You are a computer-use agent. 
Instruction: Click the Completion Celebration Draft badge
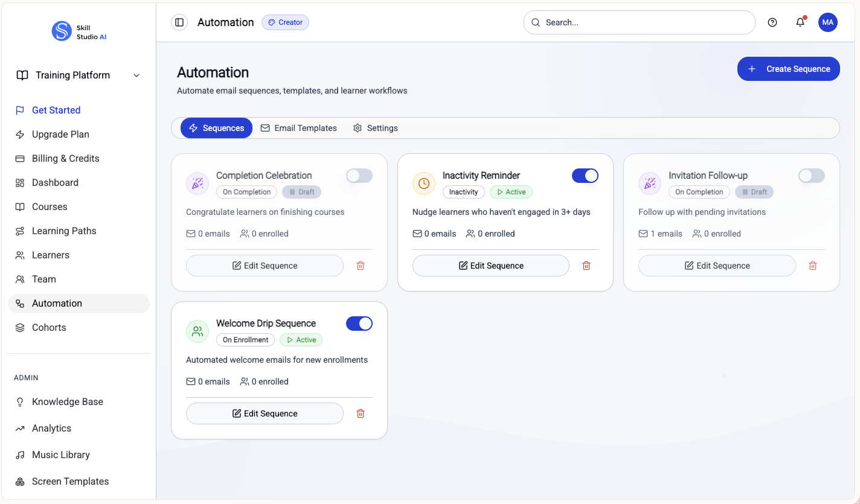[301, 192]
